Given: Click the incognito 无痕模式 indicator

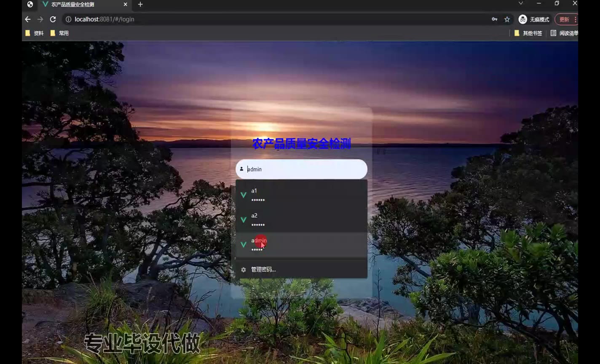Looking at the screenshot, I should point(534,19).
